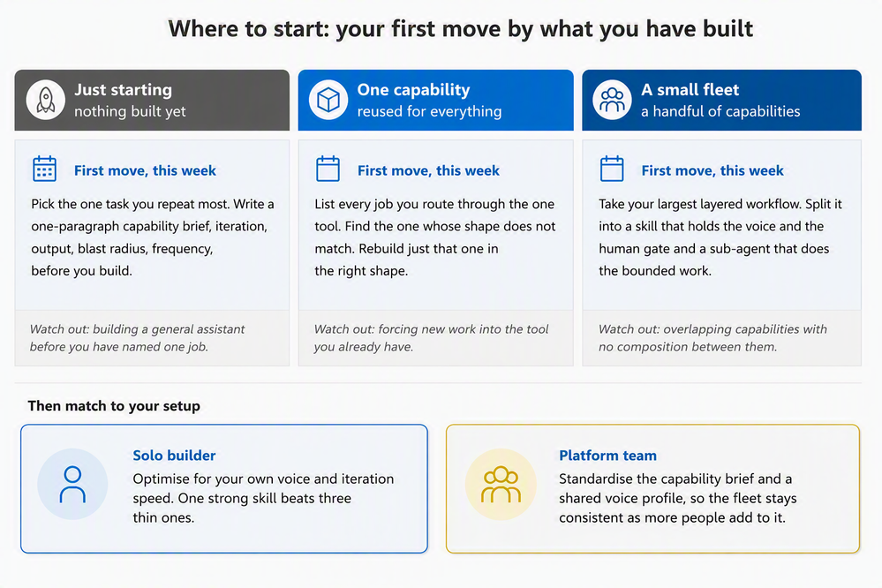Click the page title Where to start
This screenshot has width=882, height=588.
tap(461, 29)
